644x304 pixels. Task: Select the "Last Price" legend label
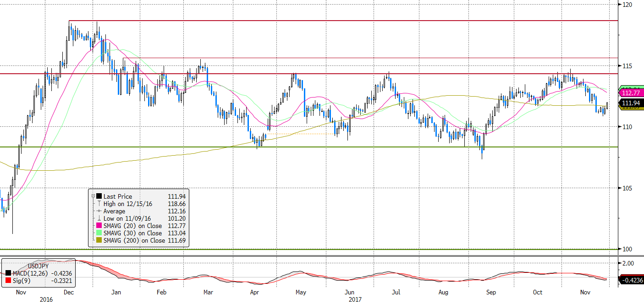pyautogui.click(x=117, y=196)
